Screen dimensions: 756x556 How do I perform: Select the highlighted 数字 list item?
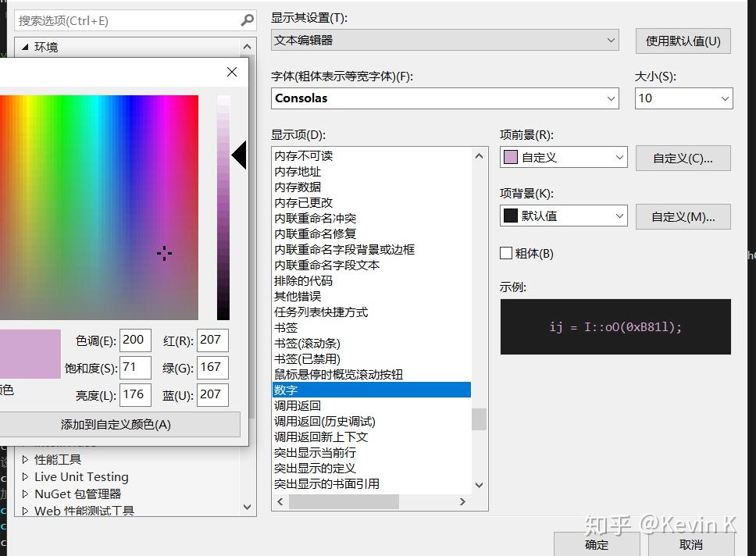(x=372, y=390)
